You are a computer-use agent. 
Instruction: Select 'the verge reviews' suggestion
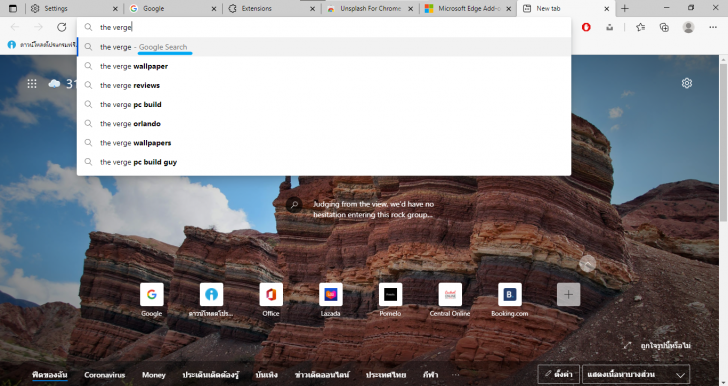pos(324,85)
